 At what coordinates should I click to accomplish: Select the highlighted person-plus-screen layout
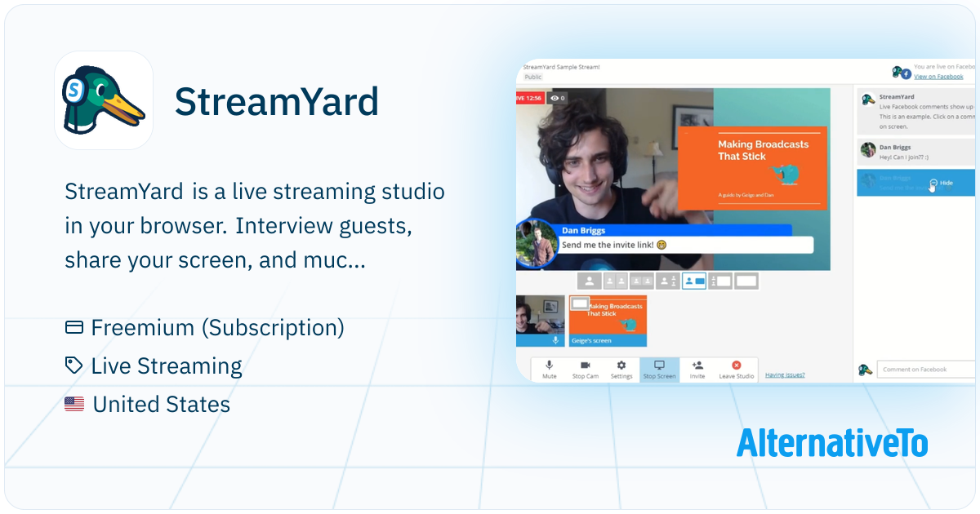[694, 281]
